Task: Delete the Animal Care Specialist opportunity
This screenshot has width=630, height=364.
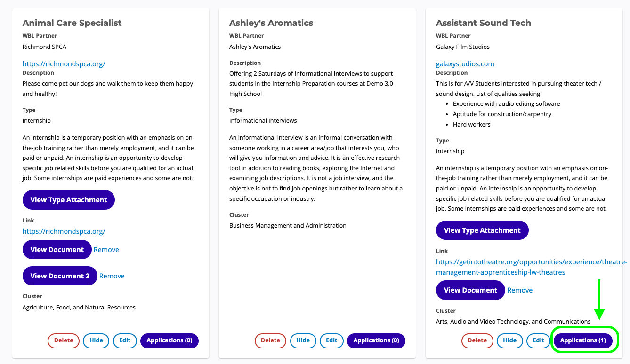Action: (64, 340)
